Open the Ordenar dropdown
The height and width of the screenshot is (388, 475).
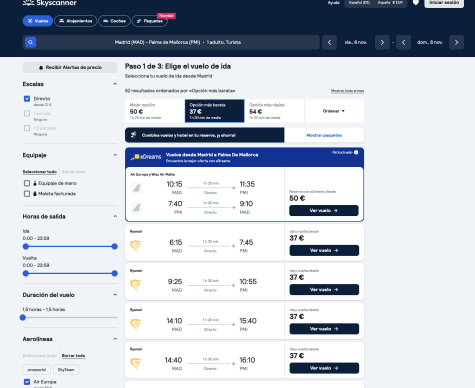[334, 111]
